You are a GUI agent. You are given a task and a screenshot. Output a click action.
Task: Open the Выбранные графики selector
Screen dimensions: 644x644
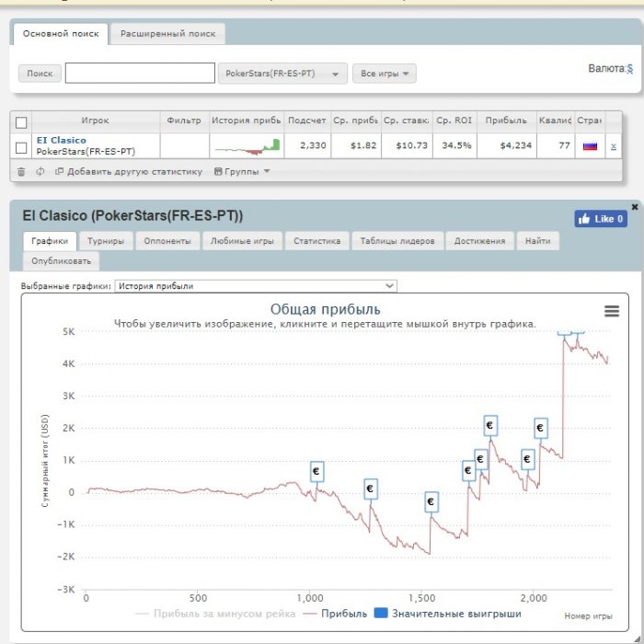[x=256, y=286]
